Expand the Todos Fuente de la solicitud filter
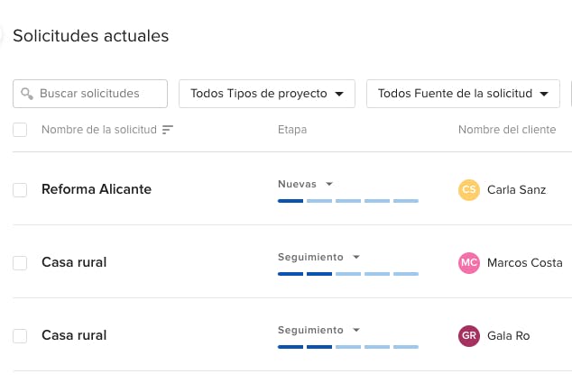The height and width of the screenshot is (392, 572). 463,94
